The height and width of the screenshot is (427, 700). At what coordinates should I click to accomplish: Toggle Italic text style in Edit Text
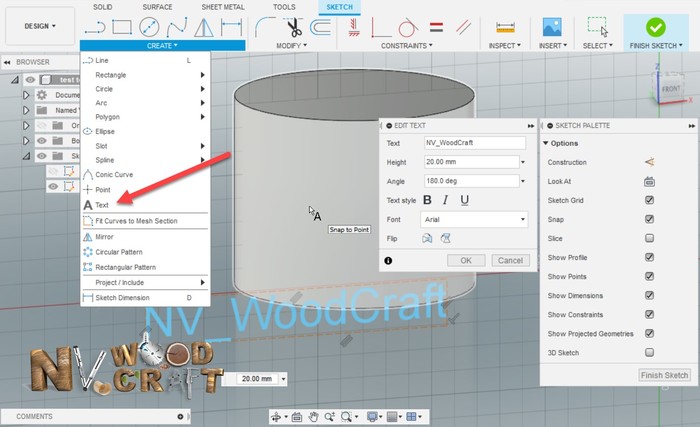[446, 200]
